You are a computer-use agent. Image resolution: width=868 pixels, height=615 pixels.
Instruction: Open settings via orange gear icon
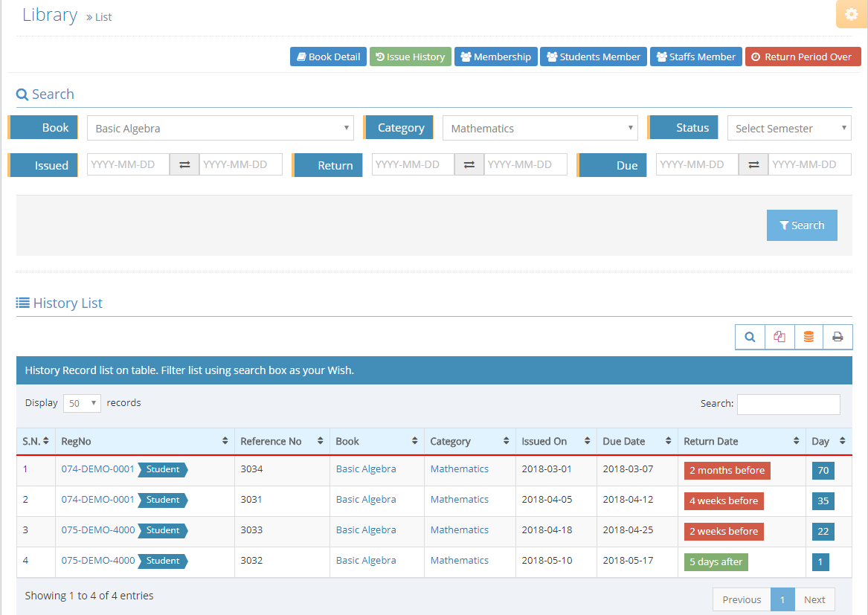click(x=851, y=14)
